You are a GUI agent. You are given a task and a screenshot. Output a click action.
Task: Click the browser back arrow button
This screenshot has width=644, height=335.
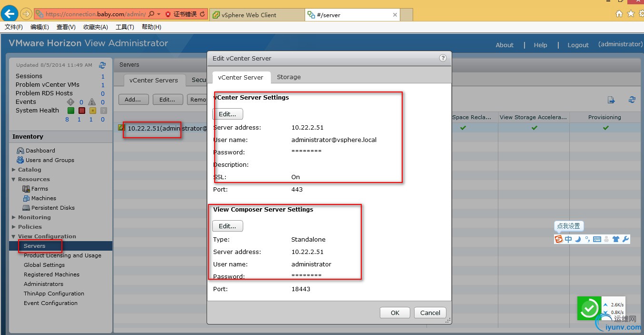pos(10,14)
